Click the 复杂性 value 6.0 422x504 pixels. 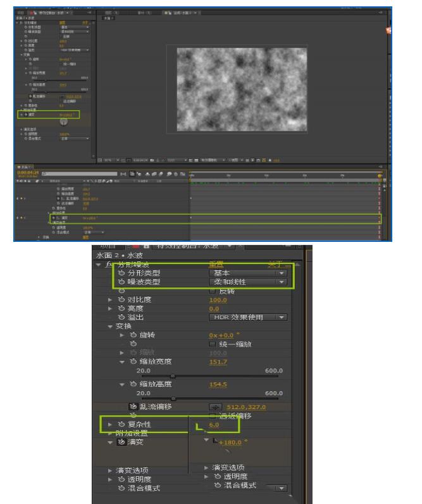pyautogui.click(x=214, y=425)
